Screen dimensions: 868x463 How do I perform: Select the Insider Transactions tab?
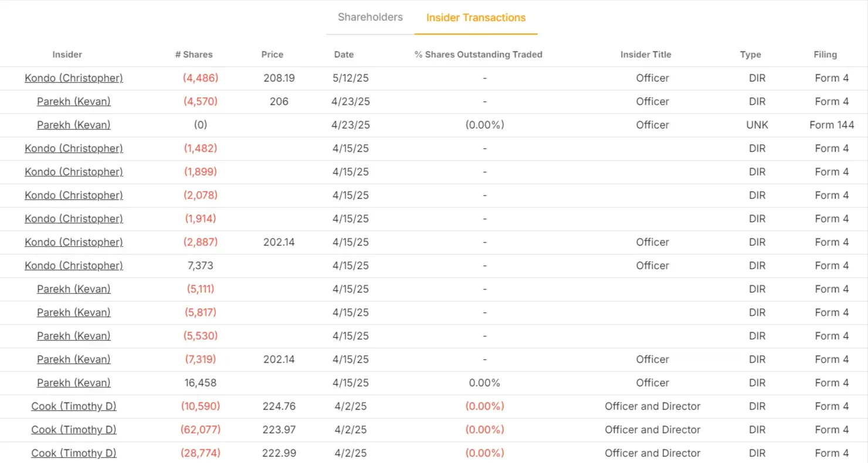[x=476, y=18]
